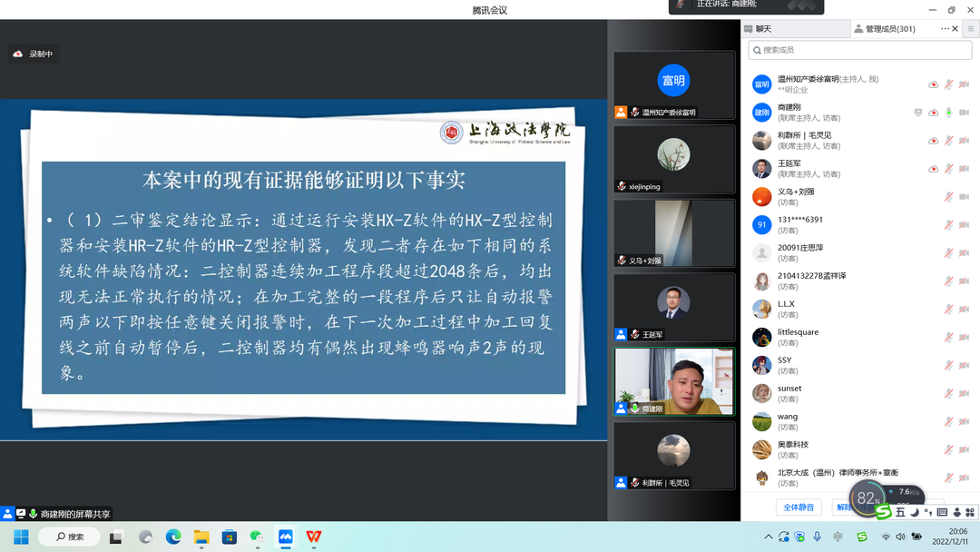Open the hamburger menu of side panel
980x552 pixels.
click(x=970, y=29)
